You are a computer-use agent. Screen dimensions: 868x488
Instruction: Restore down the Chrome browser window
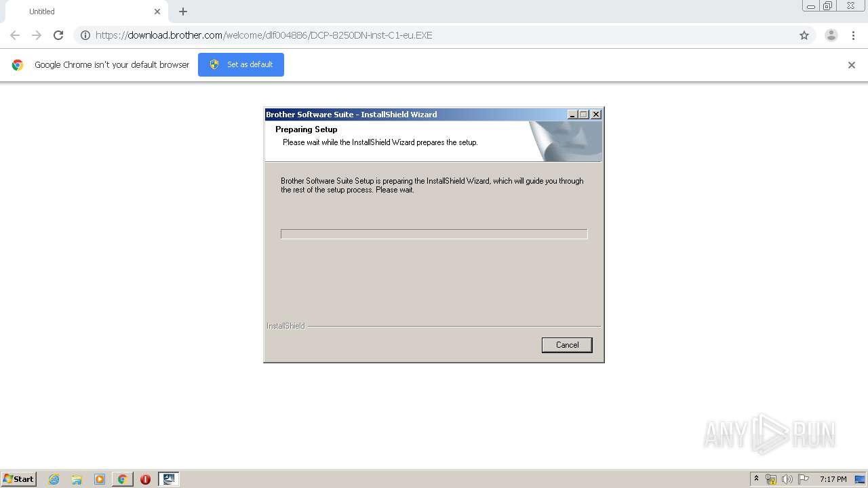(x=827, y=6)
